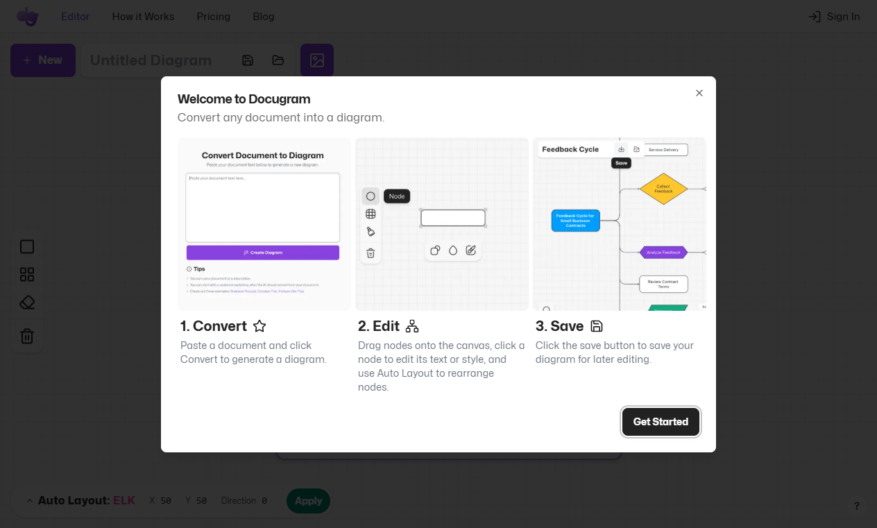877x528 pixels.
Task: Click the X spacing value 50
Action: click(x=166, y=501)
